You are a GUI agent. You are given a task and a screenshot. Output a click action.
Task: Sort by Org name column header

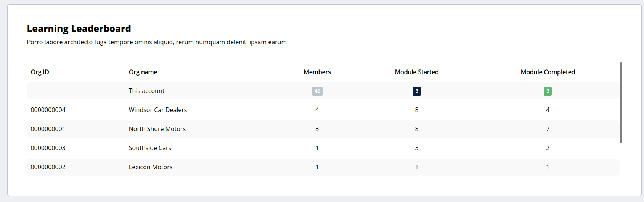click(x=143, y=72)
